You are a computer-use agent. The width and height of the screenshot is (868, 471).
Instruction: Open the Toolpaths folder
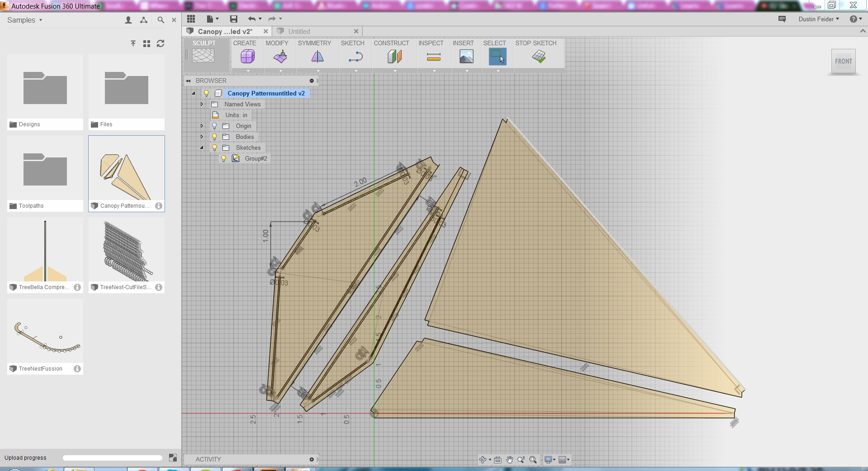tap(45, 173)
